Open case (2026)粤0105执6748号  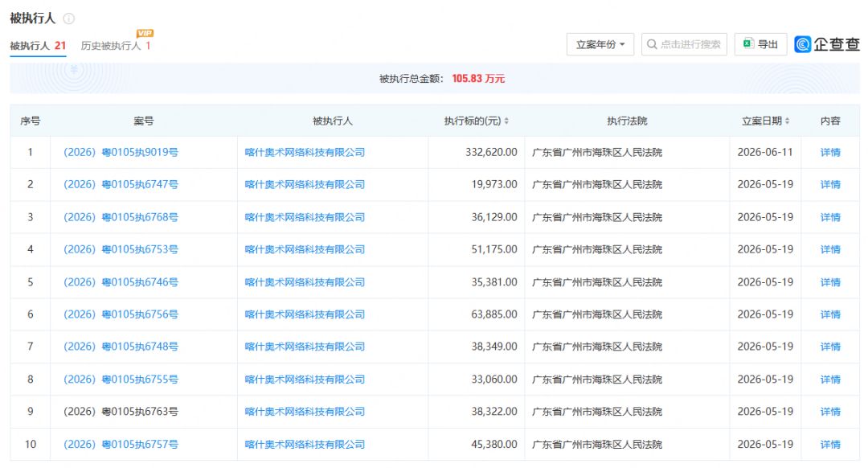(121, 347)
